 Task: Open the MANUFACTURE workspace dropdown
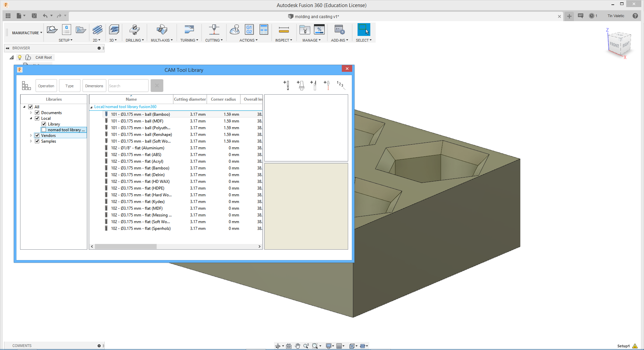point(27,33)
